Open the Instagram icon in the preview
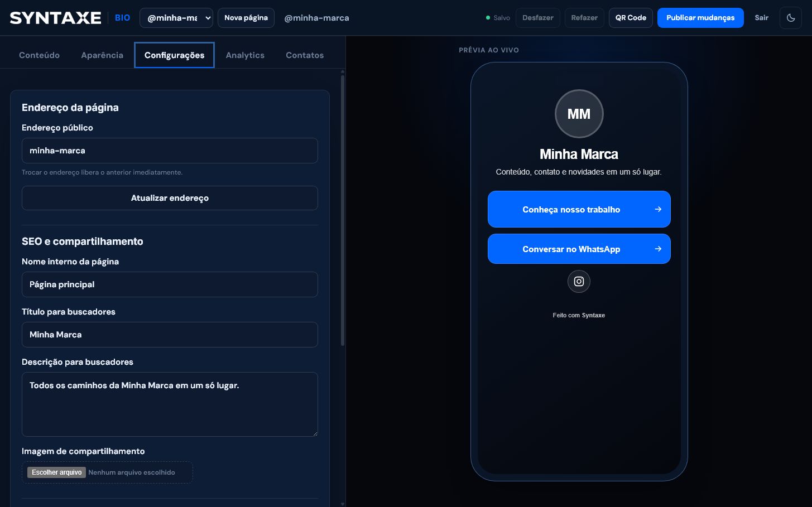 pos(579,282)
